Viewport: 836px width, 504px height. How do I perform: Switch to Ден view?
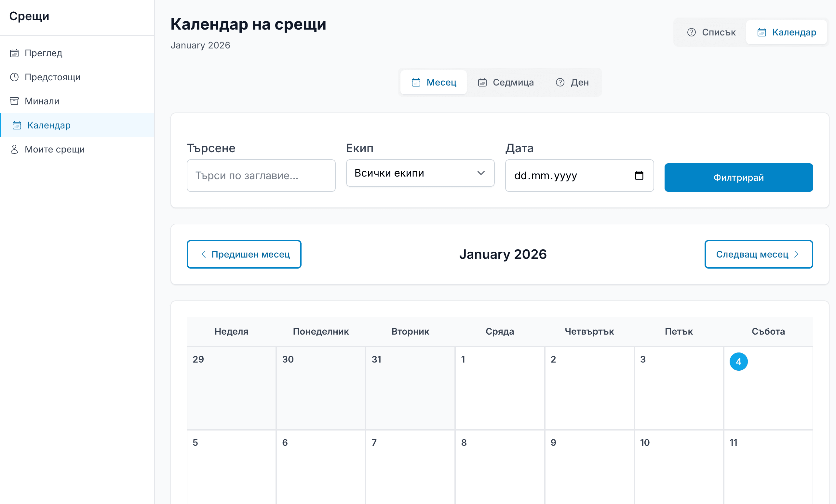(572, 82)
